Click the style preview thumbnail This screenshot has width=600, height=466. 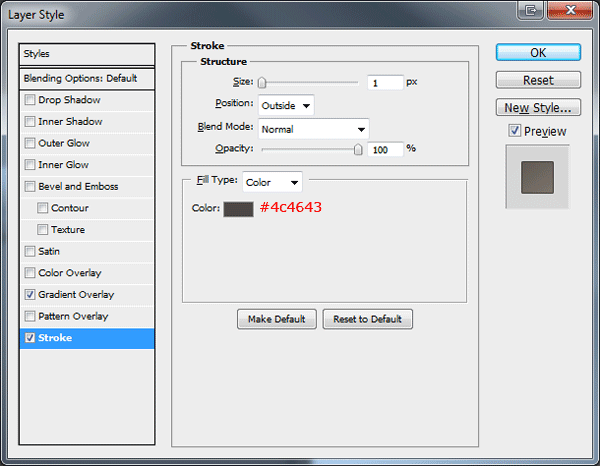click(537, 177)
